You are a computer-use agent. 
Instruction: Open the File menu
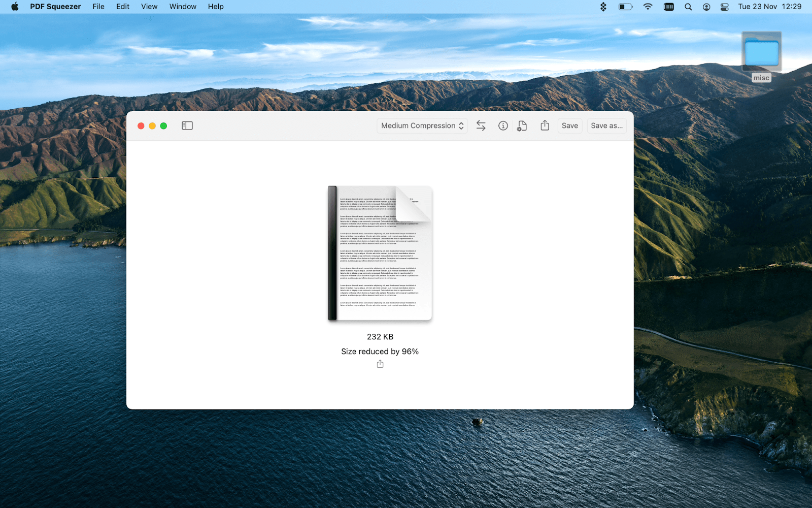click(x=98, y=7)
